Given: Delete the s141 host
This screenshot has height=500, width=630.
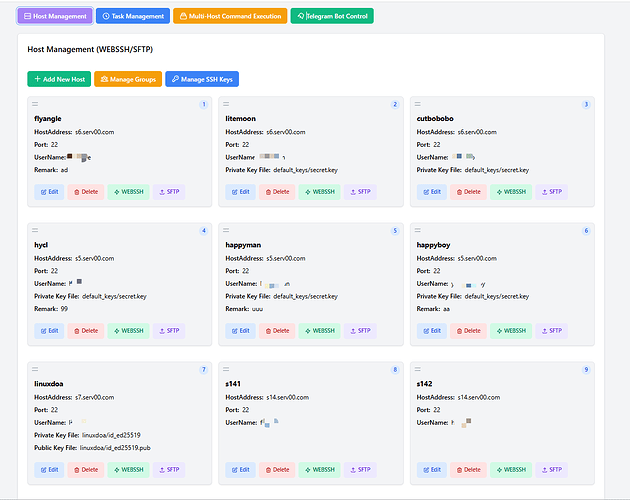Looking at the screenshot, I should [x=277, y=470].
